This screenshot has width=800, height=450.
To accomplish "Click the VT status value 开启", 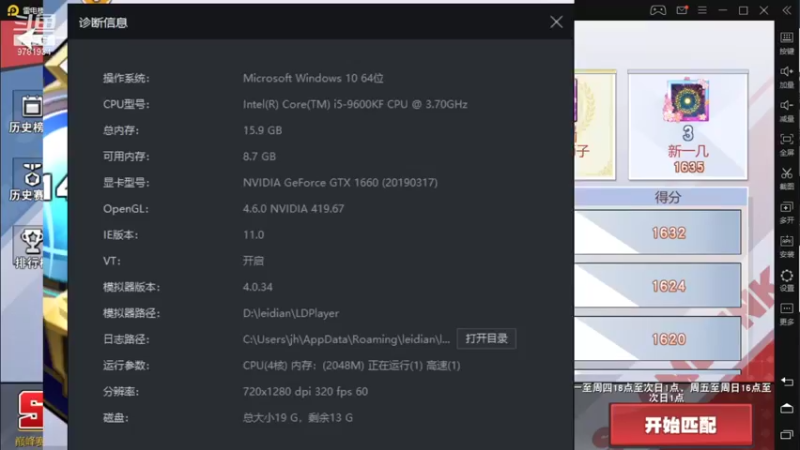I will click(253, 261).
